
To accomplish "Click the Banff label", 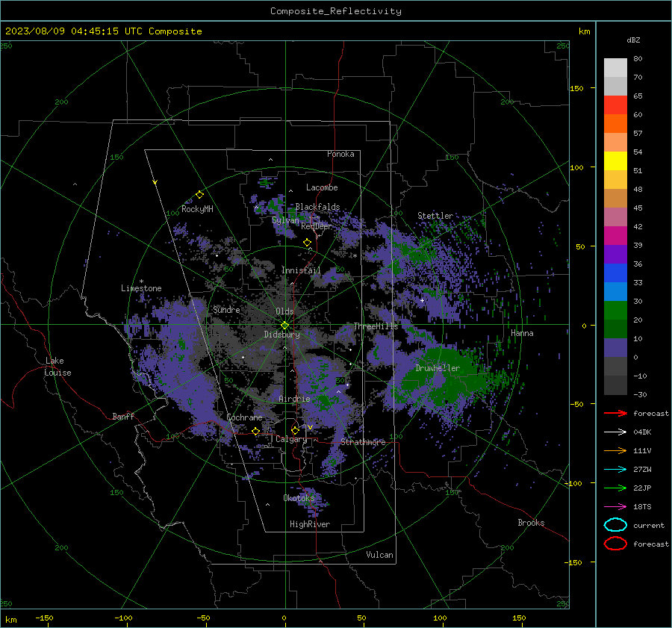I will pos(123,416).
